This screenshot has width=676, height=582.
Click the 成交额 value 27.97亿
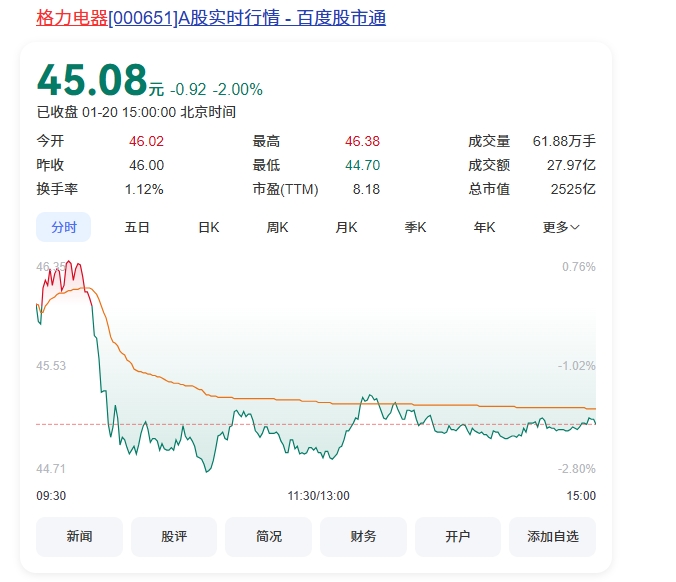571,165
